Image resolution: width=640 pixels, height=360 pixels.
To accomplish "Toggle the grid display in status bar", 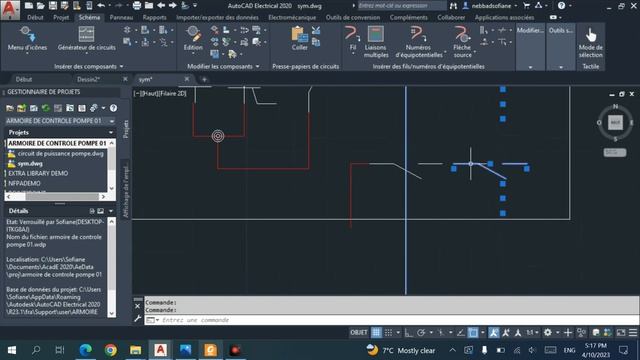I will 376,333.
